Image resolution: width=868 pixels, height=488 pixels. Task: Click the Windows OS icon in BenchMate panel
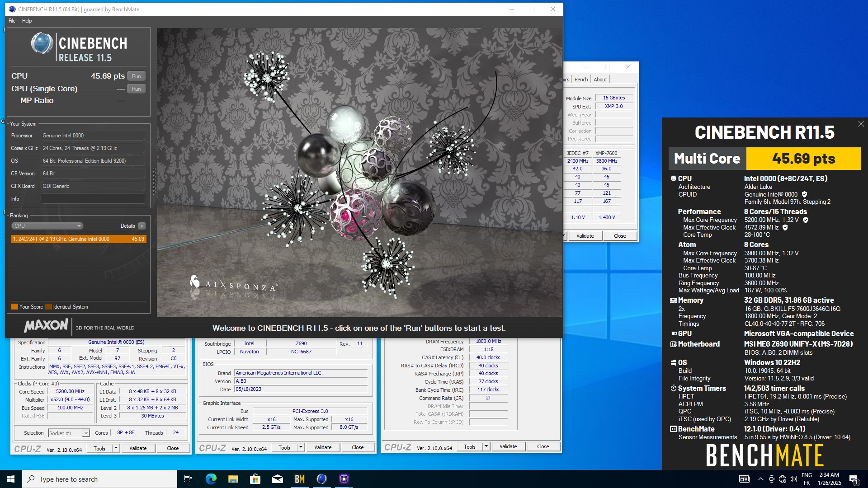coord(673,362)
